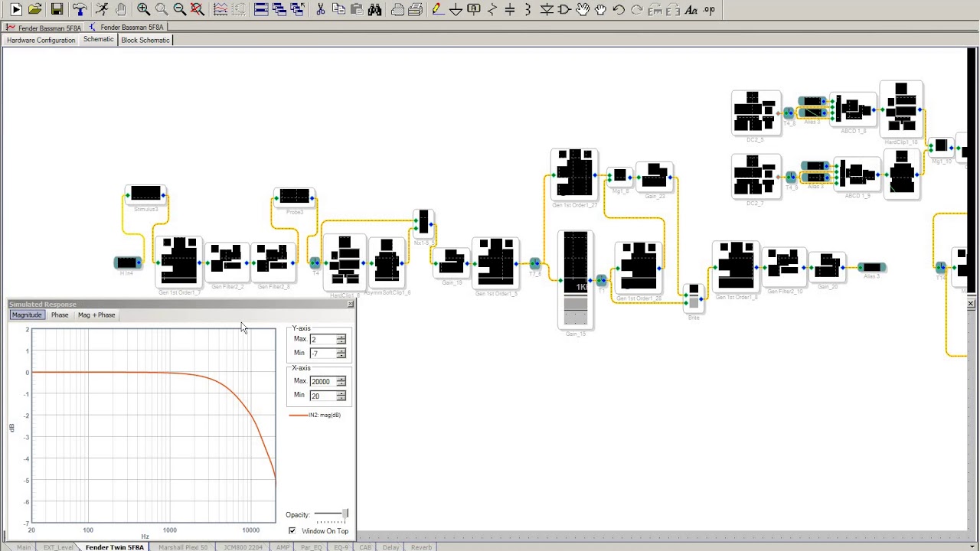Select the capacitor symbol tool

coord(510,9)
